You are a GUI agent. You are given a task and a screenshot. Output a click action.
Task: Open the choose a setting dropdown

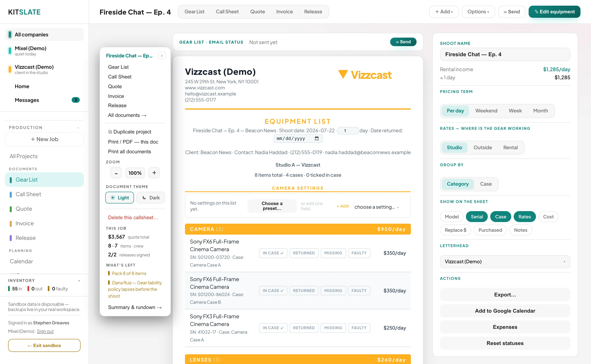click(376, 207)
